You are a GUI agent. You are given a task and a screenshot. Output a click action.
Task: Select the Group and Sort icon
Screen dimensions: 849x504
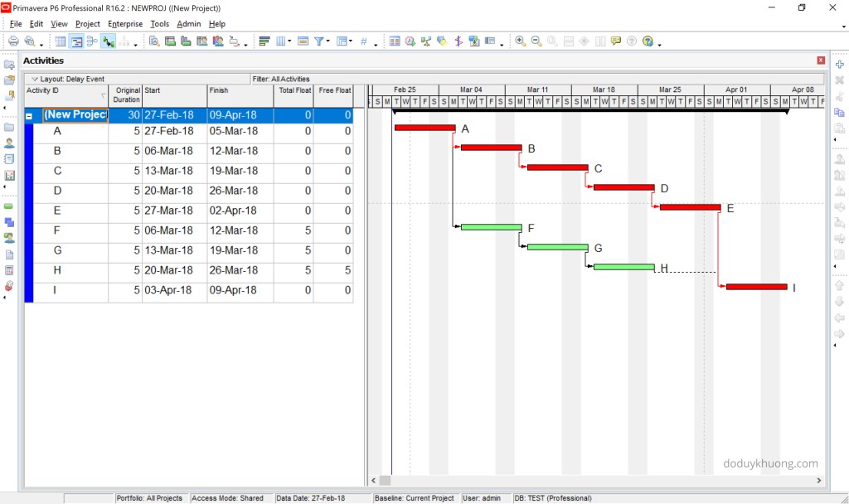(x=265, y=41)
